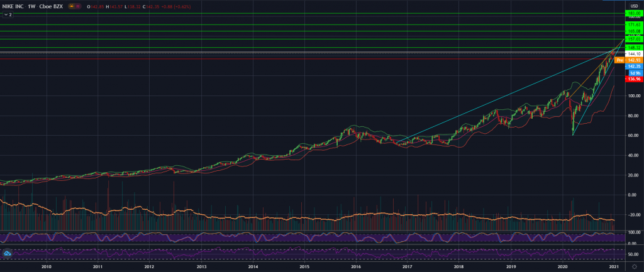Click the pink indicator badge beside the sun
This screenshot has height=272, width=644.
click(78, 6)
